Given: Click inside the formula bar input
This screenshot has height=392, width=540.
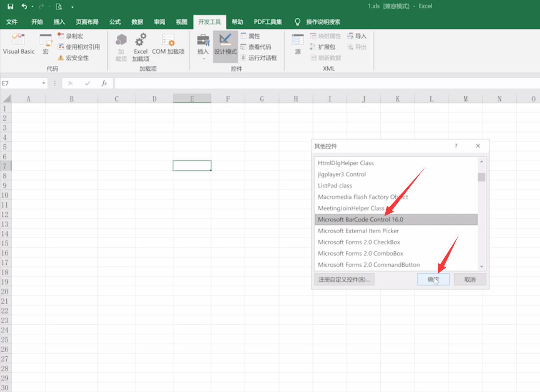Looking at the screenshot, I should pos(327,83).
